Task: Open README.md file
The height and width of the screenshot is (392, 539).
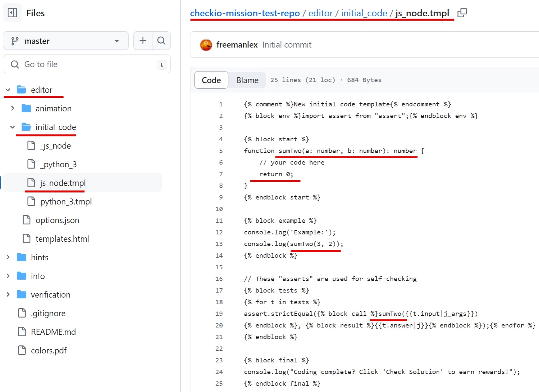Action: tap(53, 332)
